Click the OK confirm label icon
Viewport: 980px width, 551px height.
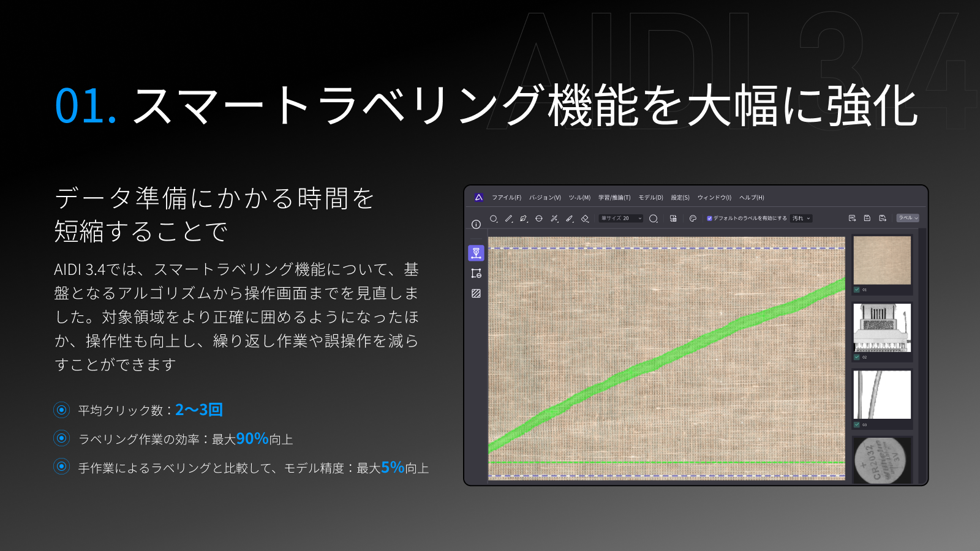[852, 218]
